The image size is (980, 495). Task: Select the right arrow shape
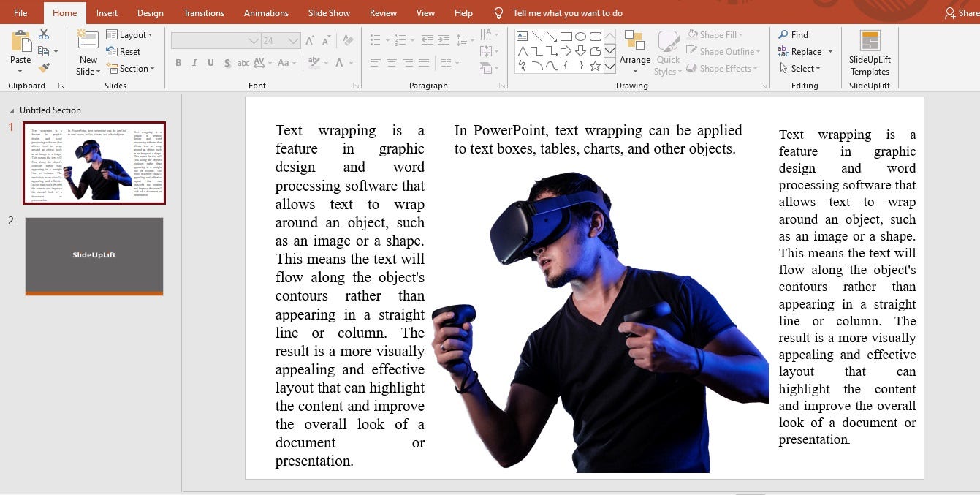[566, 51]
